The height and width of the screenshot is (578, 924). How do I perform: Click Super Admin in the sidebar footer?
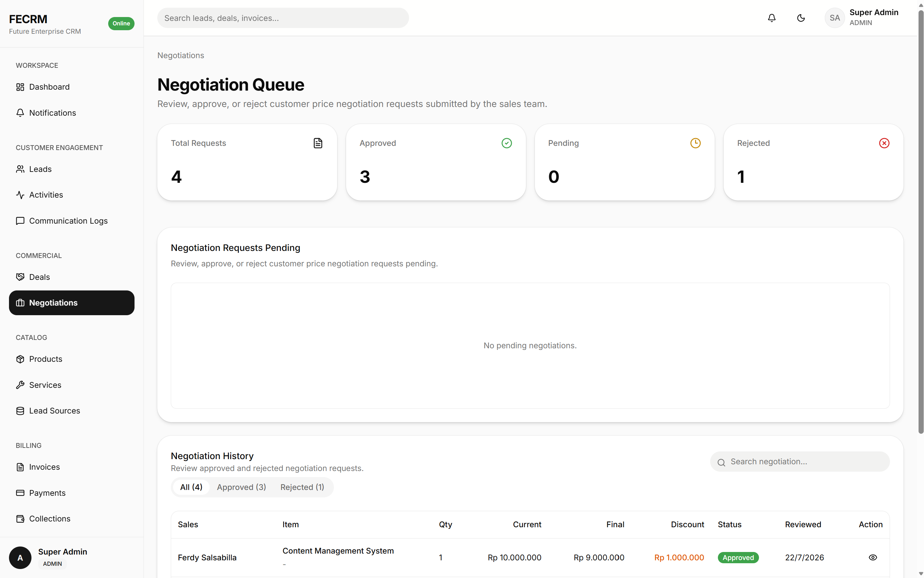(63, 552)
